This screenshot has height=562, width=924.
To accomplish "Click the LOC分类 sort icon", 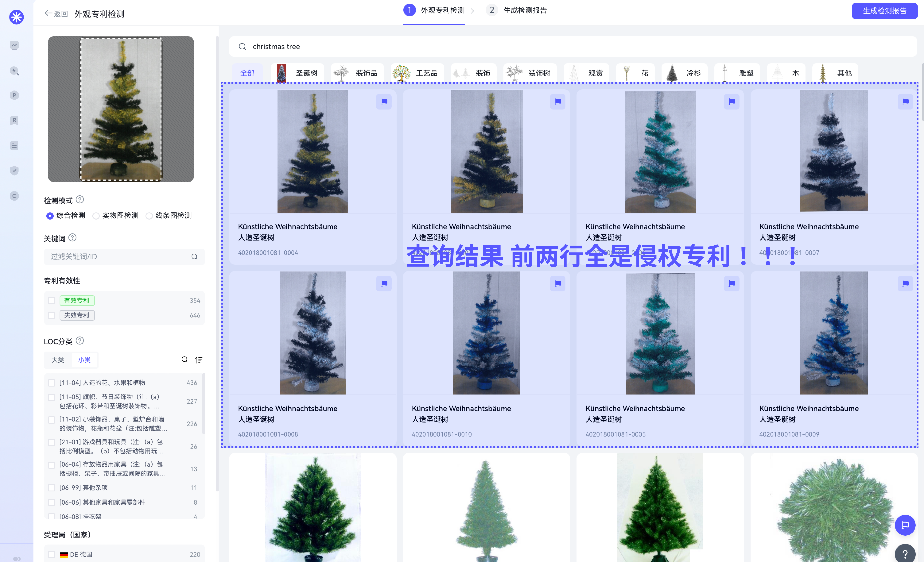I will [x=199, y=360].
